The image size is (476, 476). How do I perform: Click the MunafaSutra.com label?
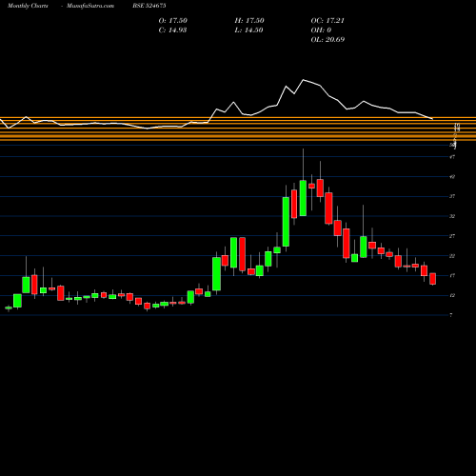tap(90, 6)
